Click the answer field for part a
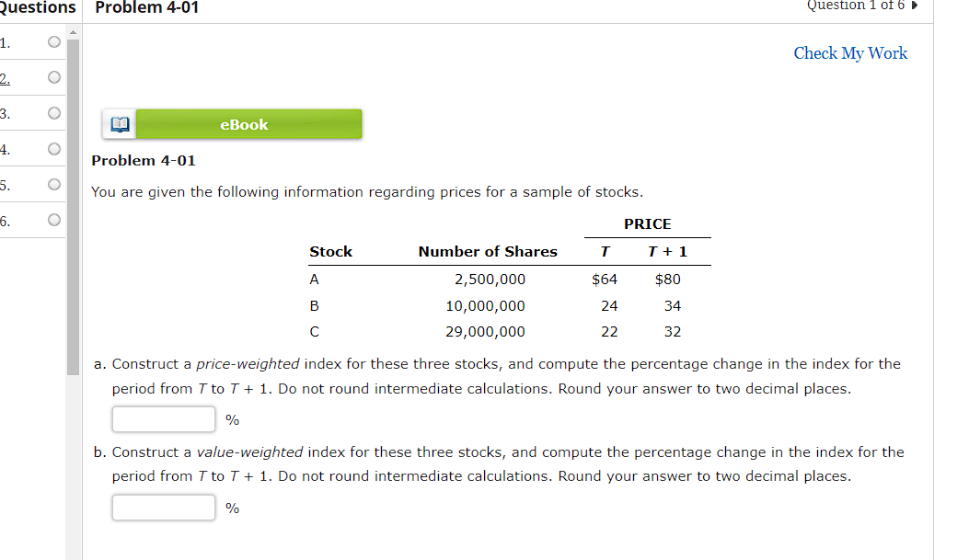This screenshot has width=969, height=560. pyautogui.click(x=163, y=418)
